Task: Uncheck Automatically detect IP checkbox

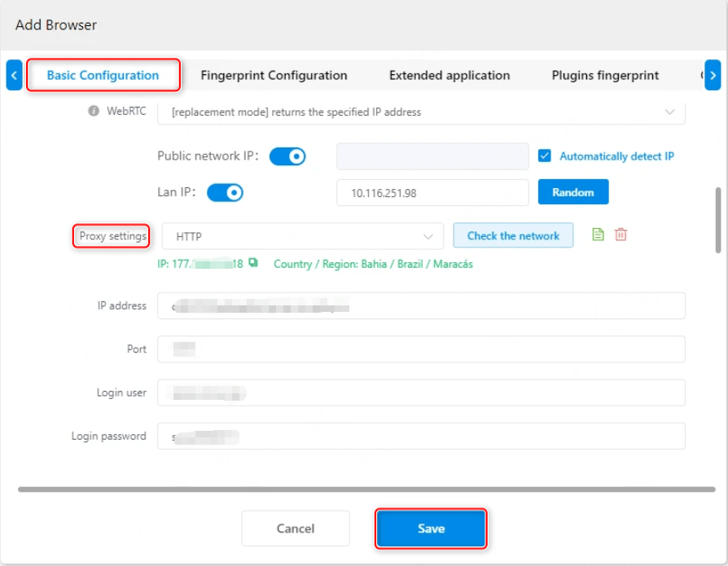Action: pyautogui.click(x=545, y=156)
